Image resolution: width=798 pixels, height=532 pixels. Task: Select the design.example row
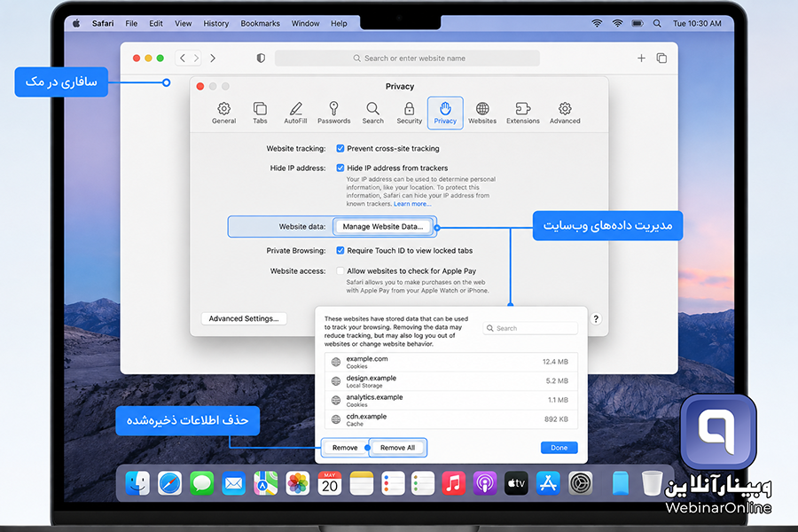point(451,381)
